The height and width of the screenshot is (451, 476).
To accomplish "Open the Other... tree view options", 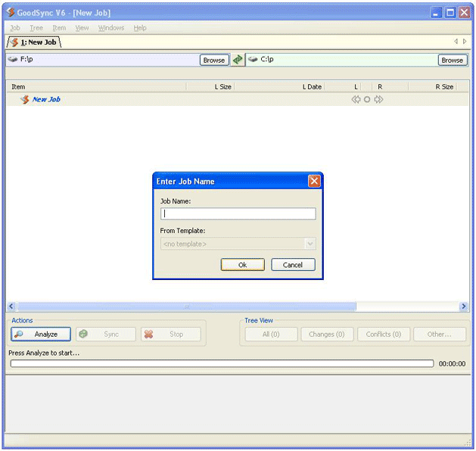I will pyautogui.click(x=439, y=334).
